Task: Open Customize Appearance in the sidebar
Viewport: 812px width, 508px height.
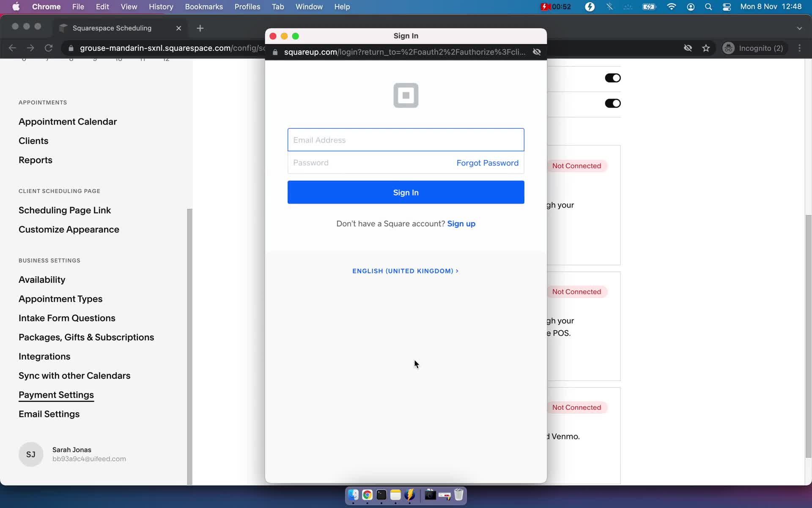Action: [69, 229]
